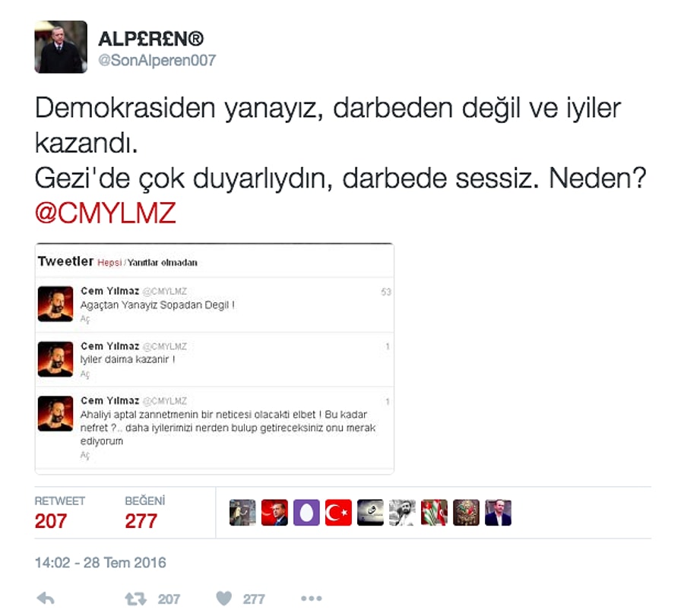The height and width of the screenshot is (616, 684).
Task: Switch to the Hepsi tweets filter
Action: pos(109,263)
